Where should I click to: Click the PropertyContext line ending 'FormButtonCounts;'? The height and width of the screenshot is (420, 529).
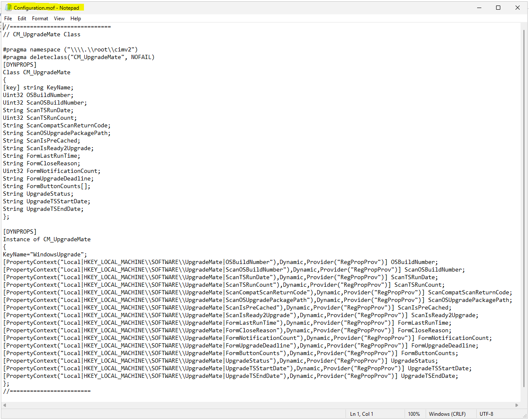[x=231, y=353]
